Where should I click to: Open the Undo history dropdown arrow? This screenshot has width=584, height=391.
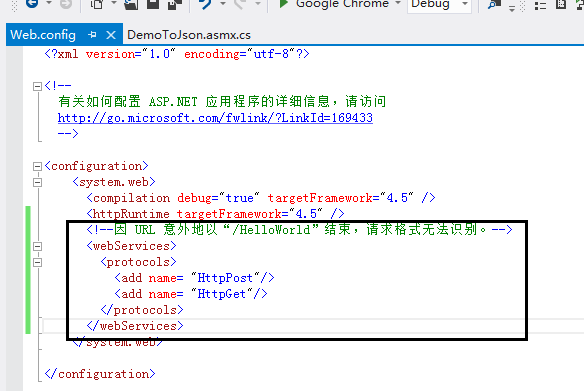click(223, 3)
